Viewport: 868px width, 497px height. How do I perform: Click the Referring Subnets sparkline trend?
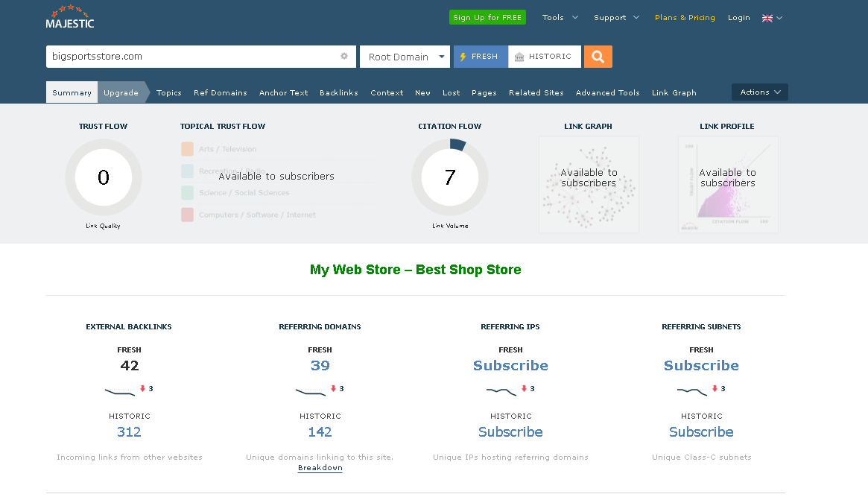(692, 392)
